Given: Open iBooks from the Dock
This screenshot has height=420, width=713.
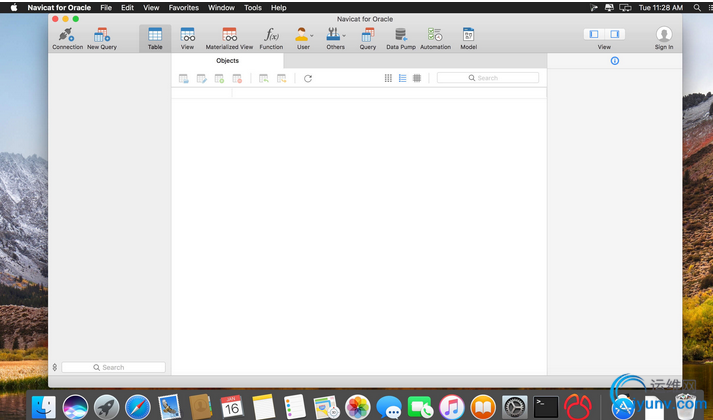Looking at the screenshot, I should pyautogui.click(x=483, y=406).
